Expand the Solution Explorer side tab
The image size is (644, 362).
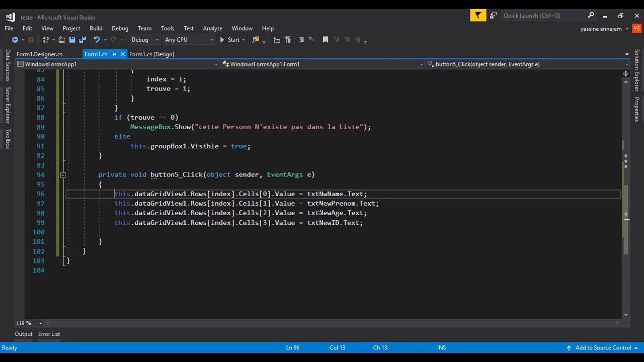click(637, 70)
